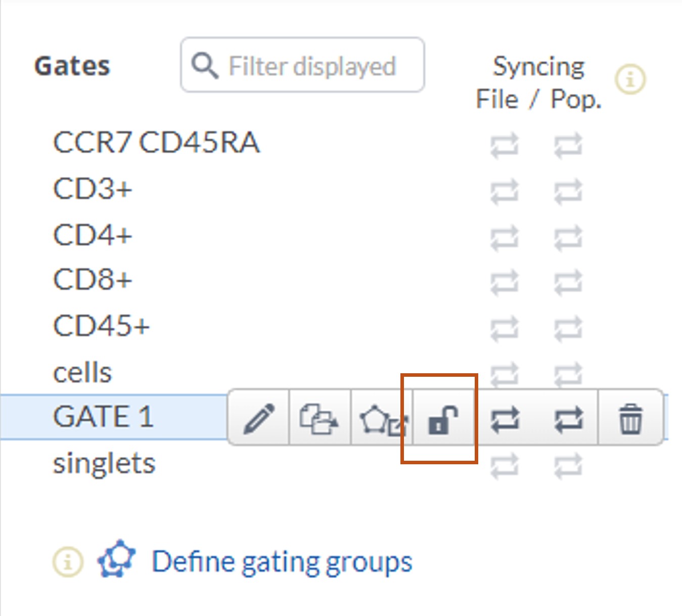The image size is (682, 616).
Task: Click the gating groups pentagon icon
Action: pos(117,559)
